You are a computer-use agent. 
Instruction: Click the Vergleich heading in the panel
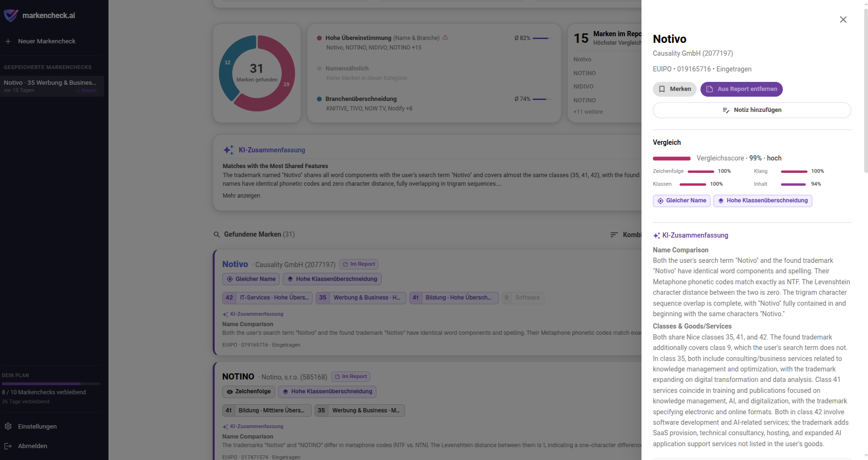pyautogui.click(x=667, y=142)
